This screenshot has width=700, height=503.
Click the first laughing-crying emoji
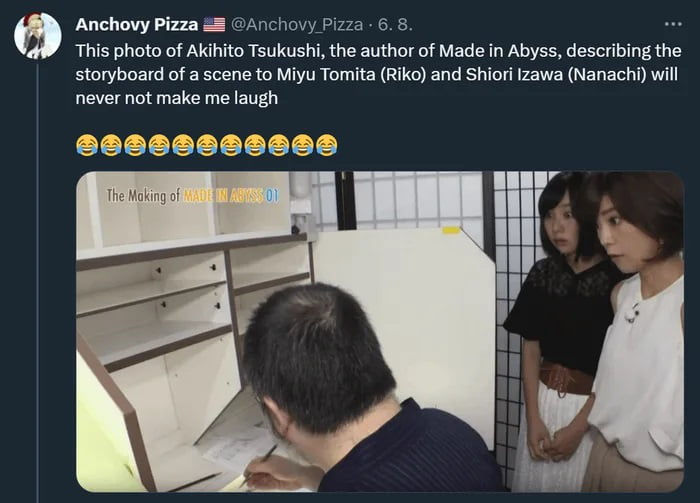(x=87, y=145)
